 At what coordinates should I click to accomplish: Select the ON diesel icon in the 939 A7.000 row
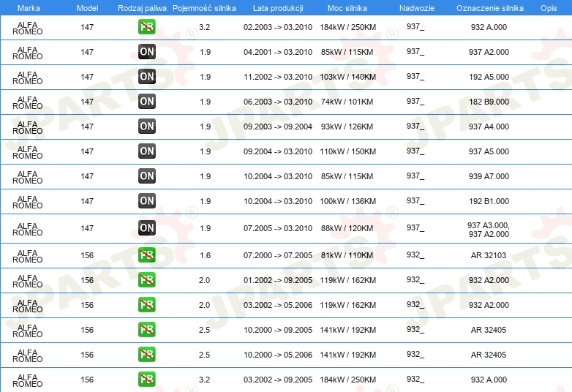(x=146, y=176)
